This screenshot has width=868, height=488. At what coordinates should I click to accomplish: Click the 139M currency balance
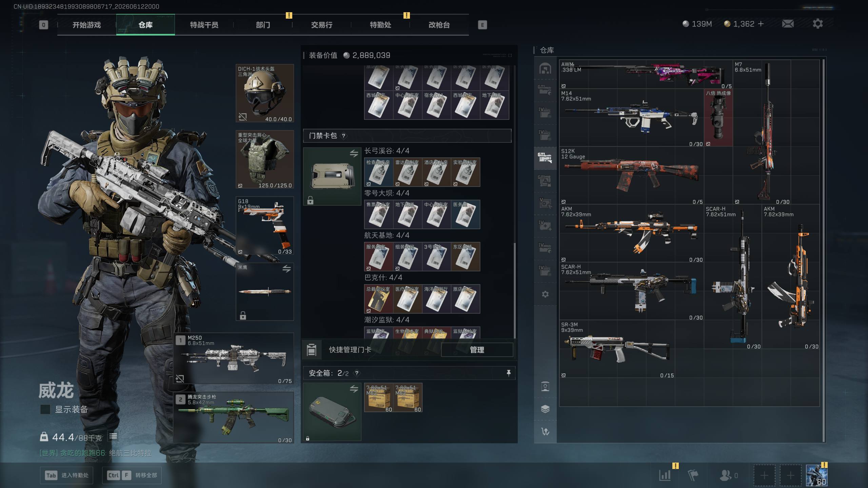tap(697, 24)
